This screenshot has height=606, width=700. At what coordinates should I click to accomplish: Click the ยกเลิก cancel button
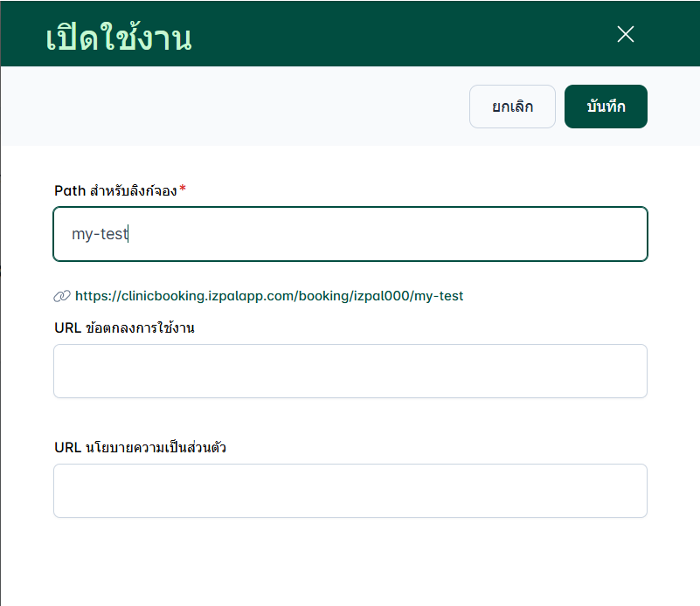click(x=512, y=107)
